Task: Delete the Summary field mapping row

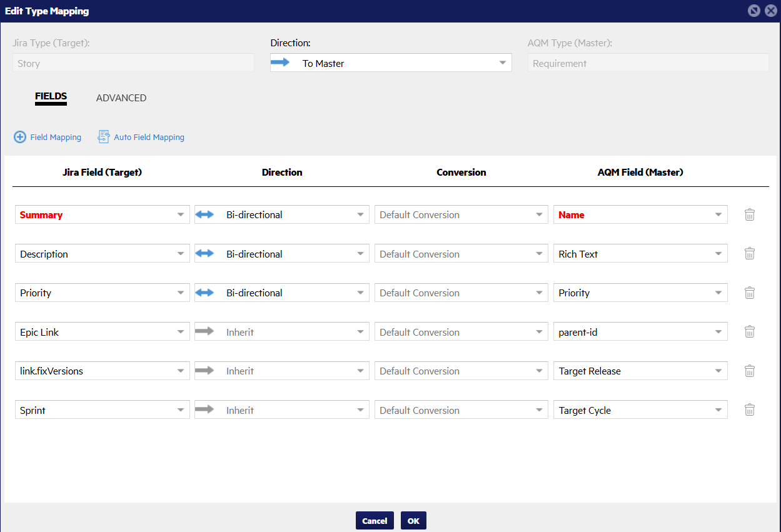Action: coord(750,215)
